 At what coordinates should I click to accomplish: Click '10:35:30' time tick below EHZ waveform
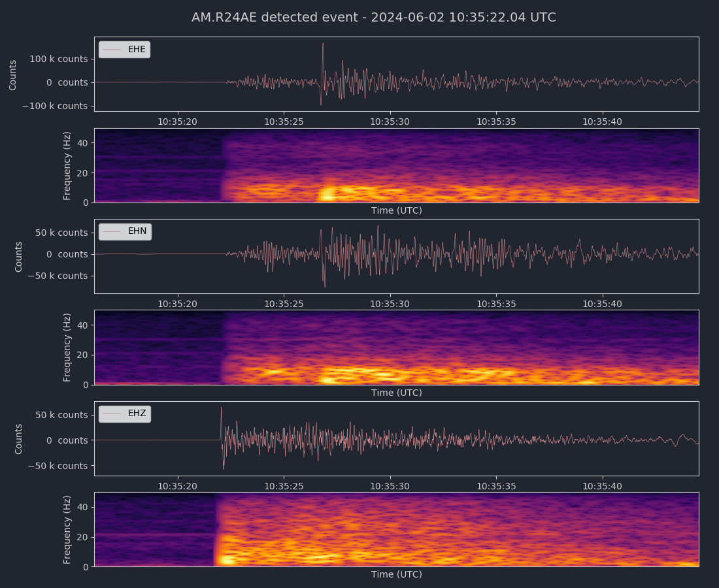pos(390,486)
